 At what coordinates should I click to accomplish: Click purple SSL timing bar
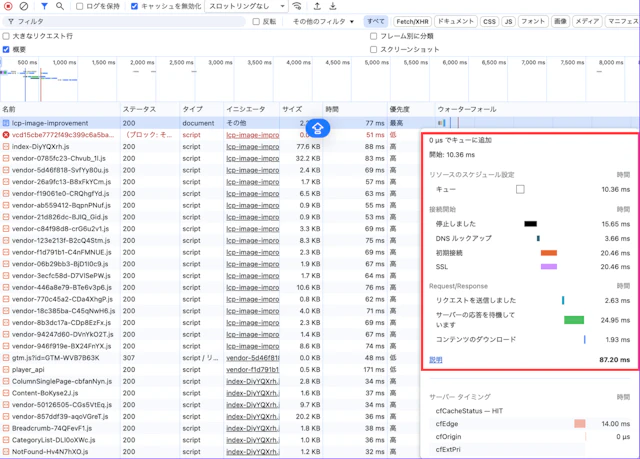click(x=549, y=267)
